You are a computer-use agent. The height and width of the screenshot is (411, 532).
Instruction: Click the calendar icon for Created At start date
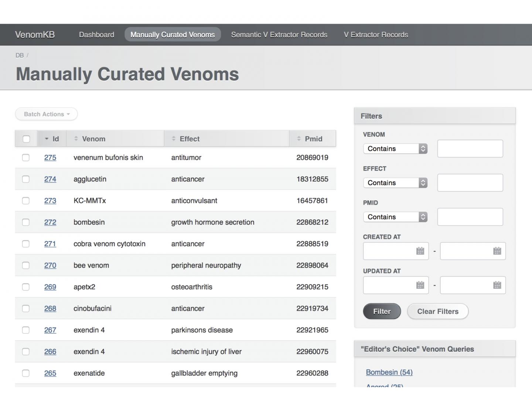point(420,251)
